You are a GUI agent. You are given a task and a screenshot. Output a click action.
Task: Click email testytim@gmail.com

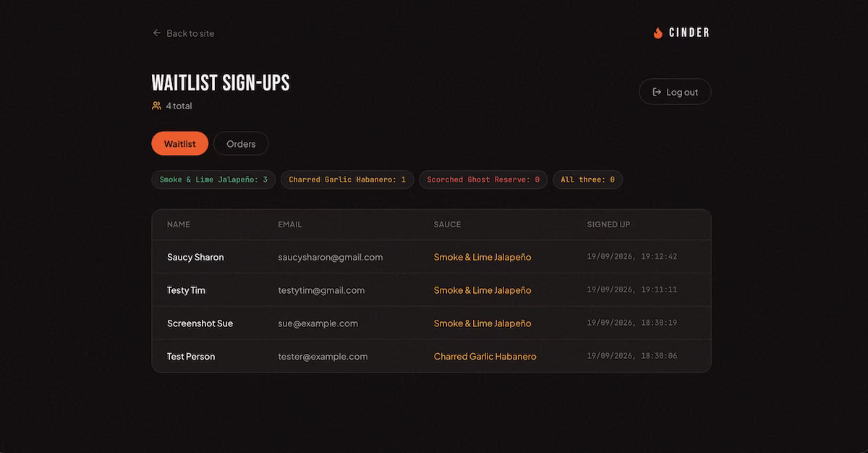point(321,290)
